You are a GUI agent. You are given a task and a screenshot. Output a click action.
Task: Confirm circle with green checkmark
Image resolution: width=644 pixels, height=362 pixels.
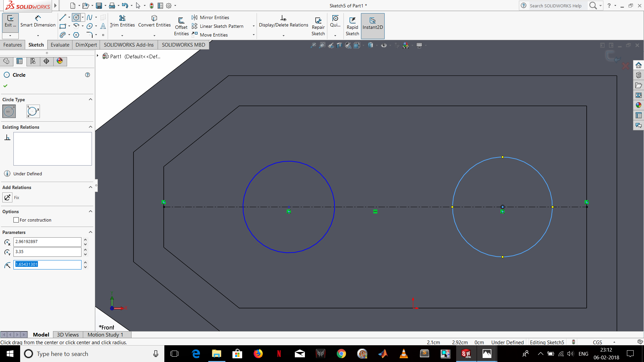pyautogui.click(x=5, y=86)
